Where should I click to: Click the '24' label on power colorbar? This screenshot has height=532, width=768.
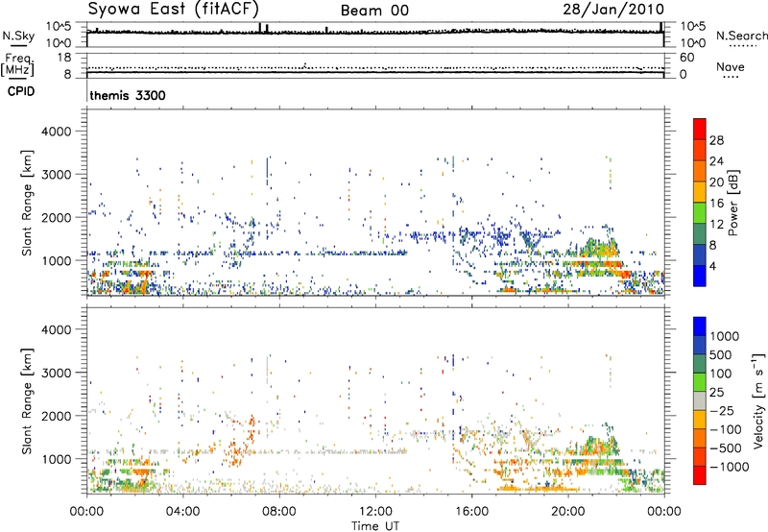pos(716,161)
